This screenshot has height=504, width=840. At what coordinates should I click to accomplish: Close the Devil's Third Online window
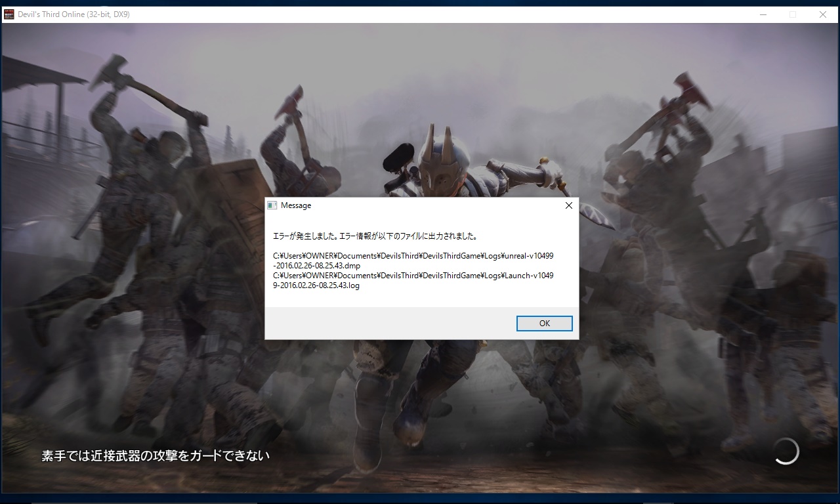[823, 14]
